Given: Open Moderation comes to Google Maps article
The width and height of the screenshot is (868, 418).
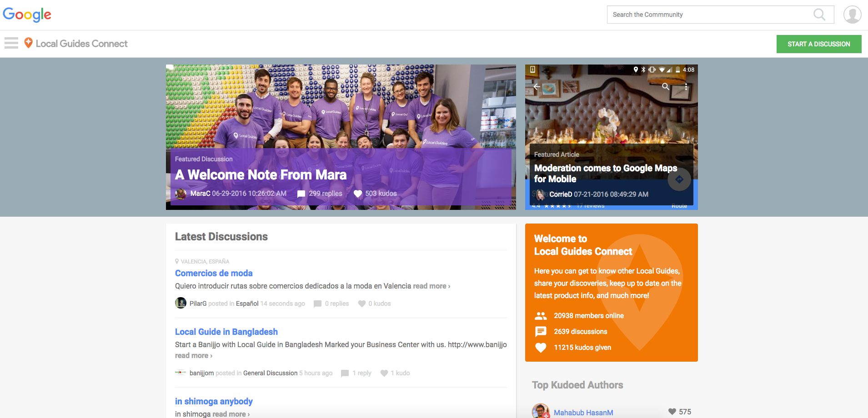Looking at the screenshot, I should point(606,174).
